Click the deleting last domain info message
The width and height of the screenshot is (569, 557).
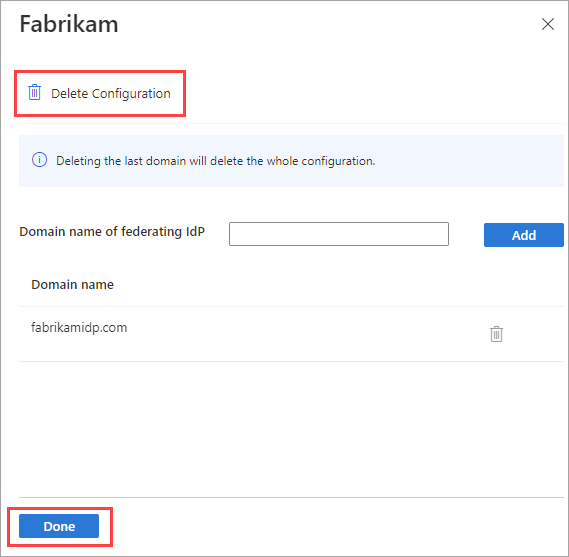coord(216,161)
